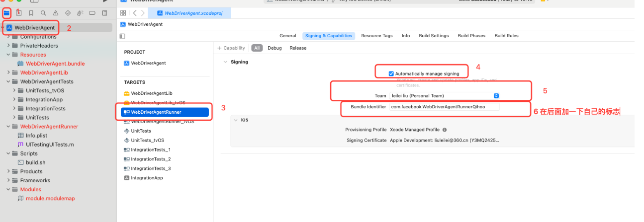Expand the UnitTests_tvOS folder
The image size is (644, 222).
(x=14, y=90)
